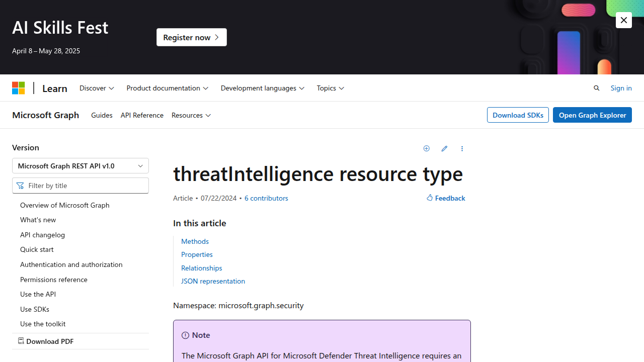Viewport: 644px width, 362px height.
Task: Open the Learn home link
Action: tap(55, 88)
